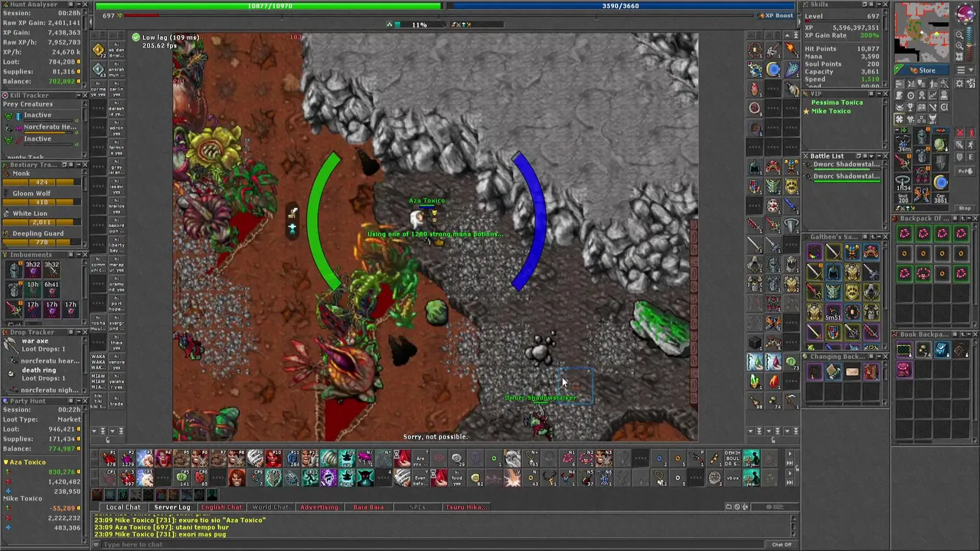Select Pessima Toxica in VIP list
This screenshot has height=551, width=980.
point(837,103)
